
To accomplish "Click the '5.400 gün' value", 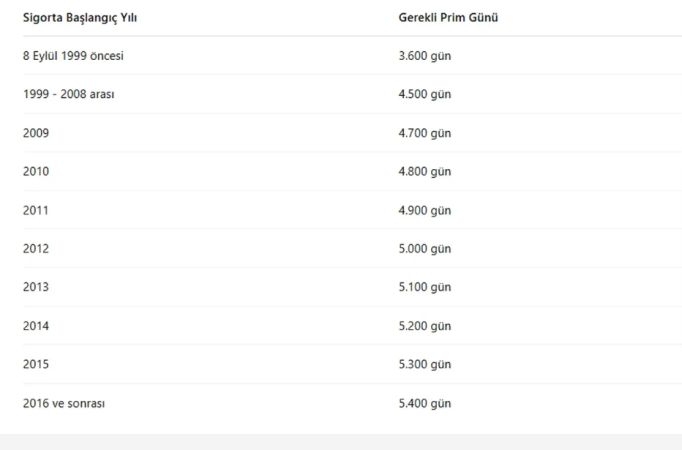I will pos(425,403).
